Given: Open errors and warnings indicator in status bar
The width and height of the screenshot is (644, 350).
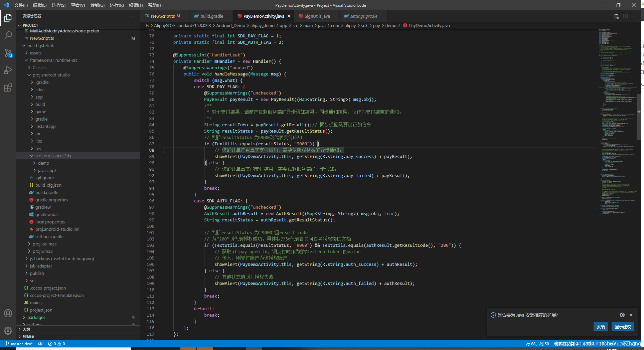Looking at the screenshot, I should pos(56,344).
